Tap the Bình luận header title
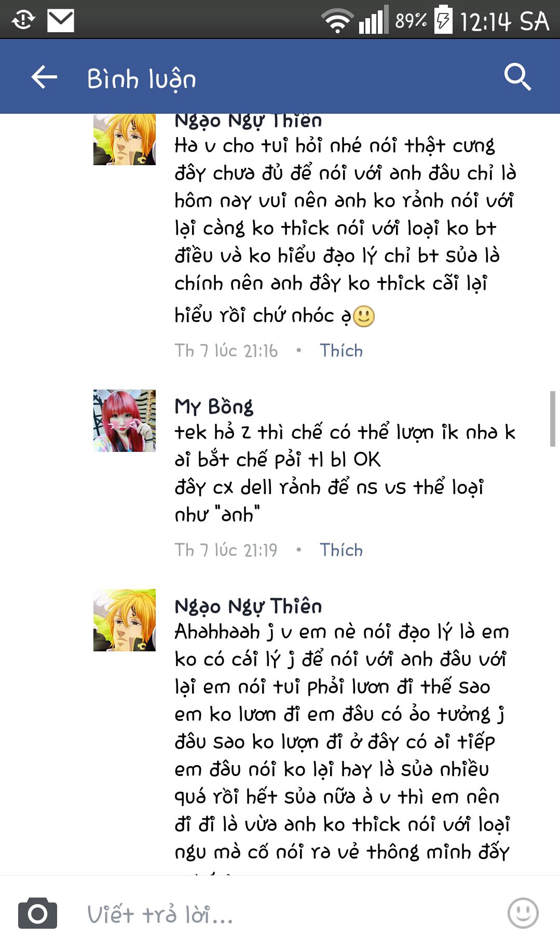The height and width of the screenshot is (950, 560). 142,79
